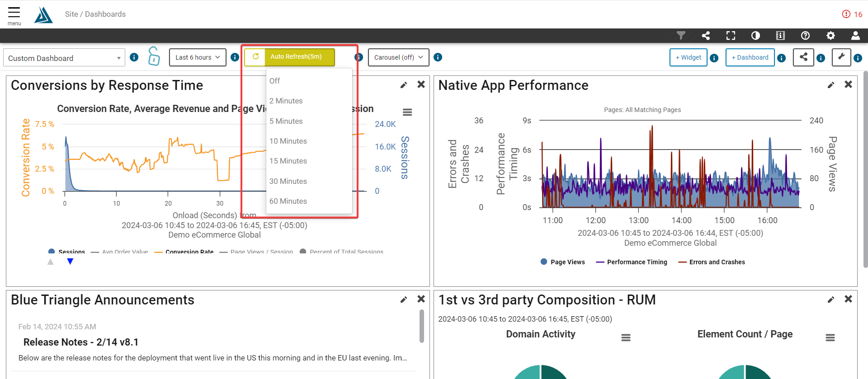Click info icon beside Auto Refresh
This screenshot has width=868, height=379.
point(359,57)
